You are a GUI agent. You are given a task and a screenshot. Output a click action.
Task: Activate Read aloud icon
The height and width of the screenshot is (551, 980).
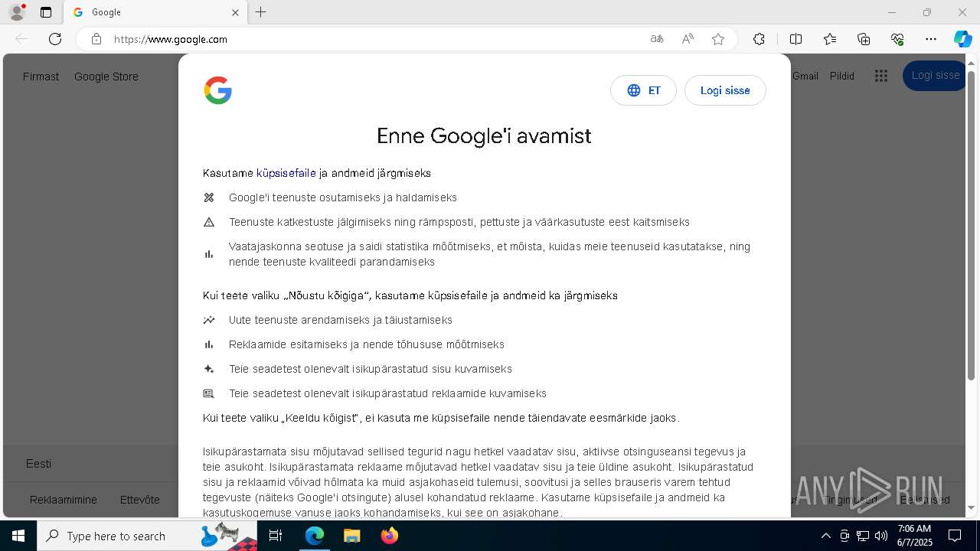tap(688, 39)
